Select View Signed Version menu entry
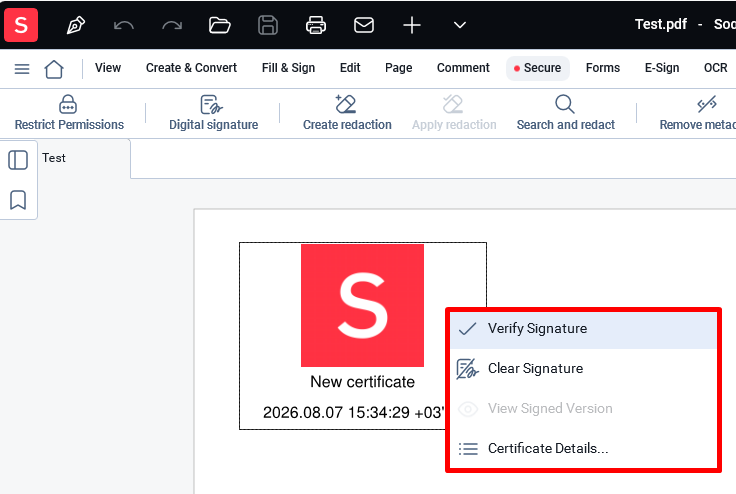The image size is (736, 494). pyautogui.click(x=583, y=409)
